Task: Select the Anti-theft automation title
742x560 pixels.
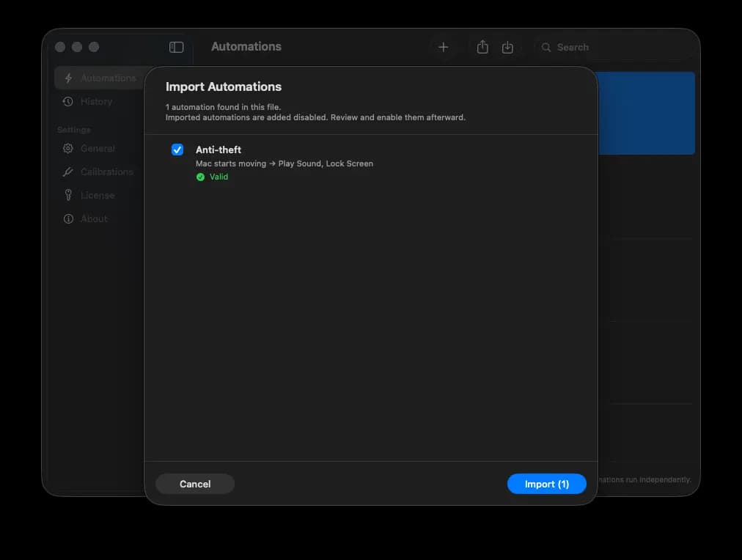Action: point(218,150)
